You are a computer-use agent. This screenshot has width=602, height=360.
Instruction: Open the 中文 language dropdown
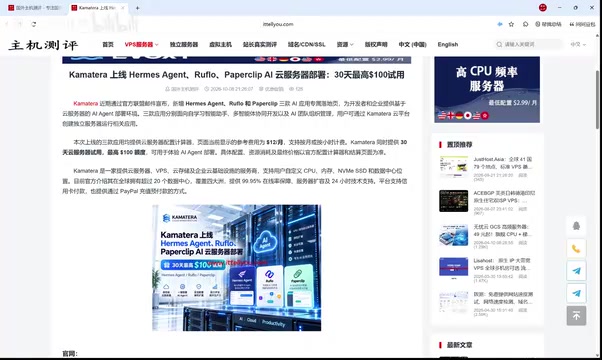click(x=578, y=45)
